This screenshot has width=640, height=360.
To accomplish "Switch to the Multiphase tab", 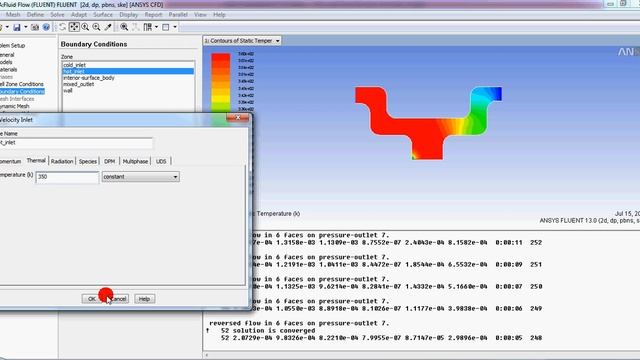I will pyautogui.click(x=136, y=161).
